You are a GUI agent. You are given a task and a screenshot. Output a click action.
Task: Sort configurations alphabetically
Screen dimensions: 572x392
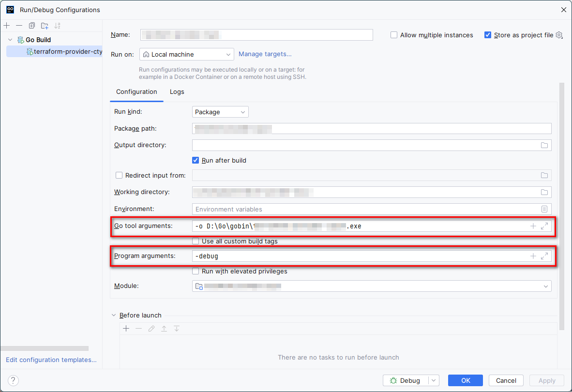tap(57, 26)
